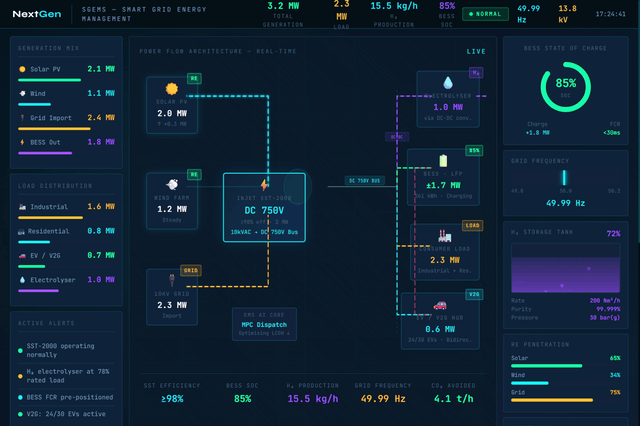Click the LIVE indicator in power flow panel
The height and width of the screenshot is (426, 640).
pyautogui.click(x=476, y=51)
